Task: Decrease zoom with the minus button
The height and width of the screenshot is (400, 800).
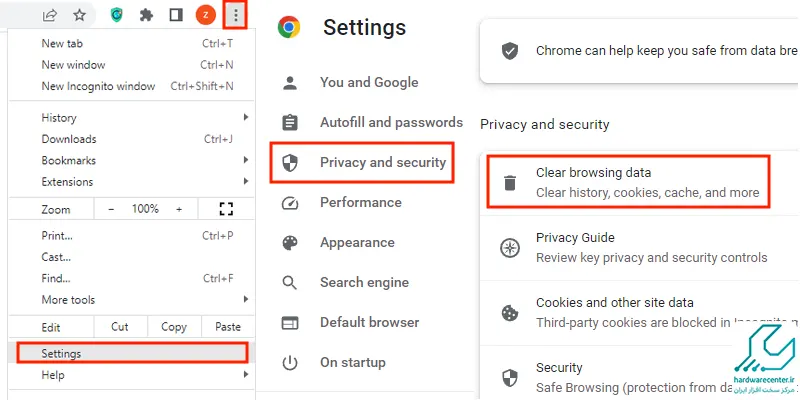Action: pyautogui.click(x=111, y=209)
